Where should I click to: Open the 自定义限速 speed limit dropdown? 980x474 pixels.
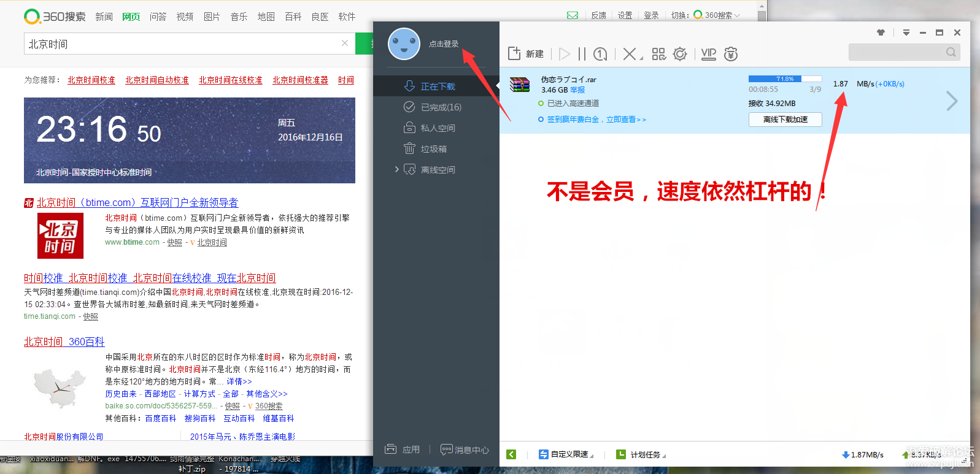[x=566, y=454]
